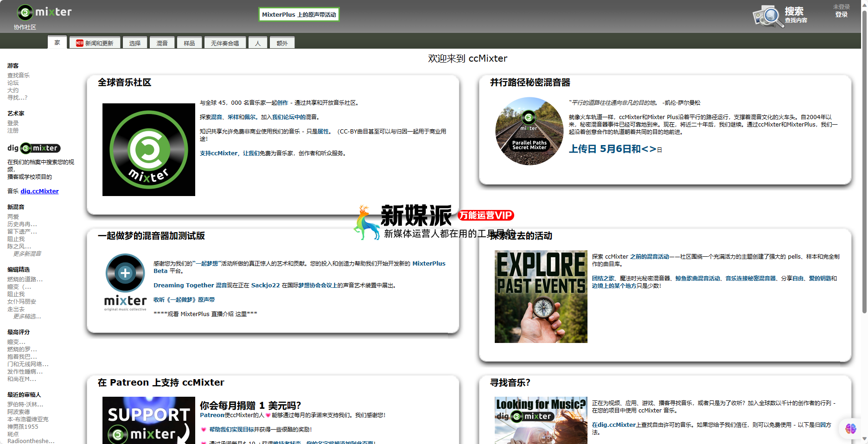Click 更多精选... link
The width and height of the screenshot is (868, 444).
point(27,316)
